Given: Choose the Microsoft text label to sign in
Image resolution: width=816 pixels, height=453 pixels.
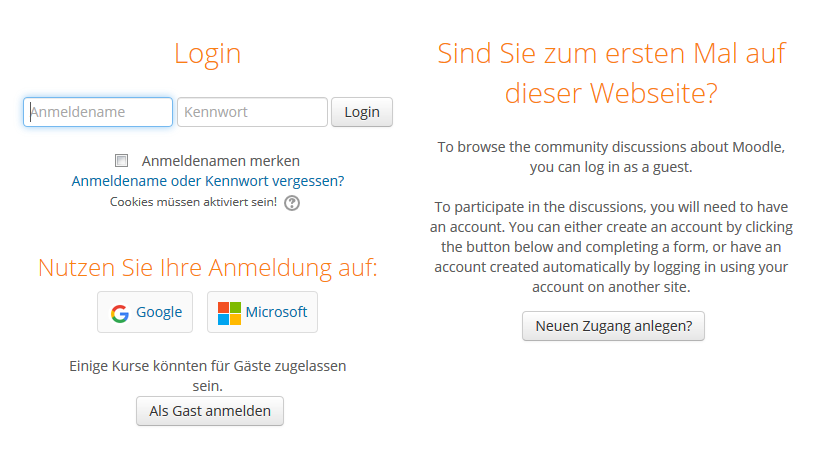Looking at the screenshot, I should pos(276,312).
